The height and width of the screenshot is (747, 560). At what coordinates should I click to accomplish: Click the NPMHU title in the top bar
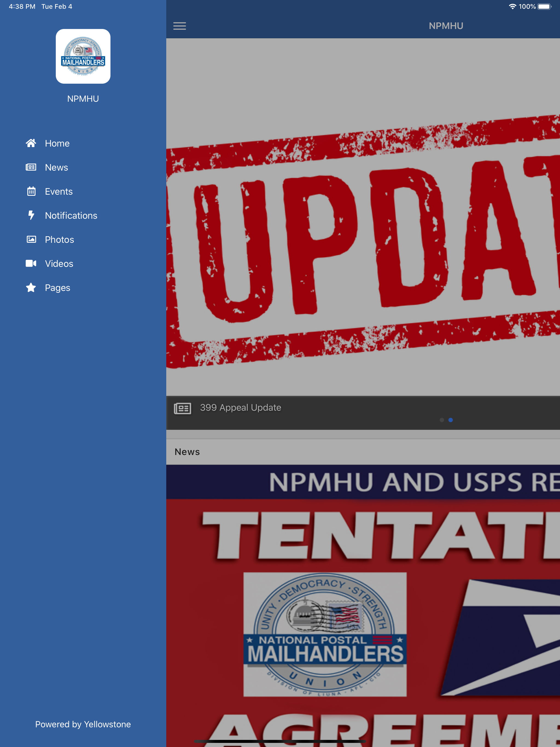[446, 26]
